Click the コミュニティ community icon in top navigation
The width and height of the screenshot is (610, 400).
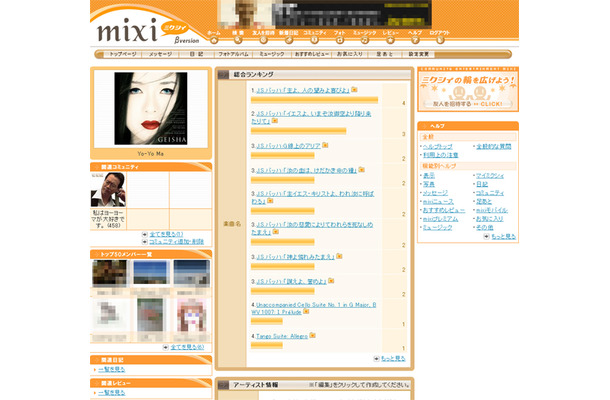click(314, 40)
